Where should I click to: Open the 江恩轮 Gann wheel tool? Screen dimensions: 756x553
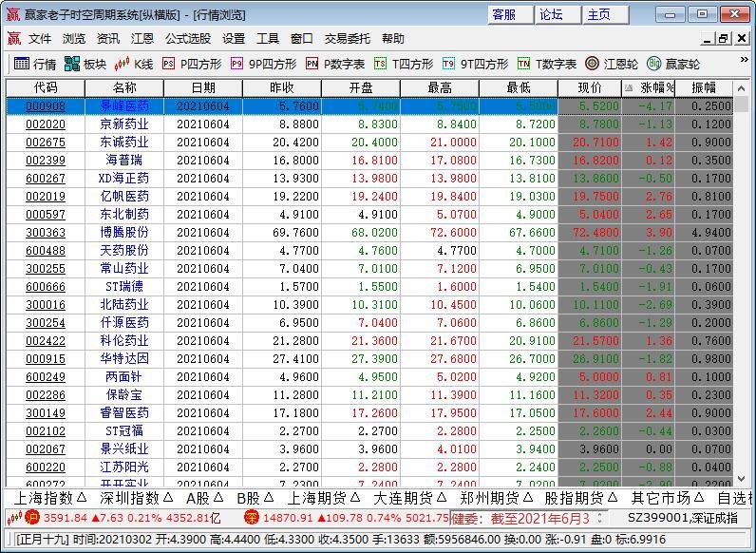(612, 64)
